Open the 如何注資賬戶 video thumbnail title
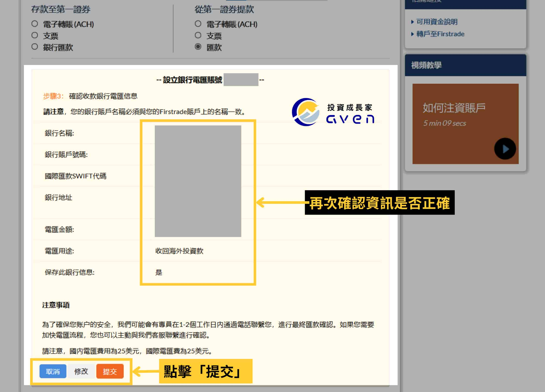This screenshot has width=545, height=392. point(454,108)
